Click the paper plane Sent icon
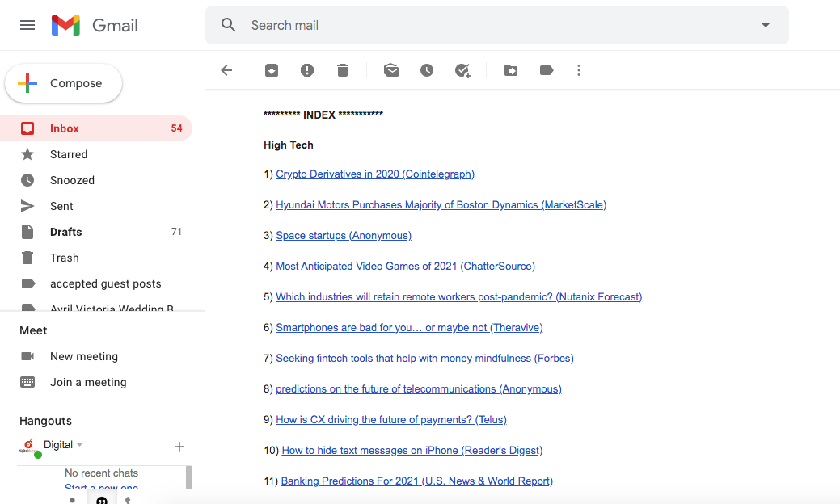The height and width of the screenshot is (504, 840). pyautogui.click(x=27, y=206)
